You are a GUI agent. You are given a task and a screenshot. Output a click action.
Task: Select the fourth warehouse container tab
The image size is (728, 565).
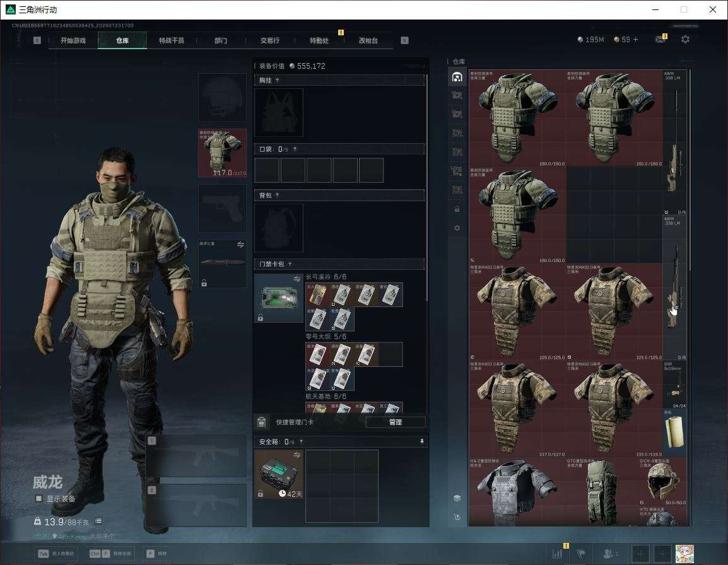pos(457,133)
